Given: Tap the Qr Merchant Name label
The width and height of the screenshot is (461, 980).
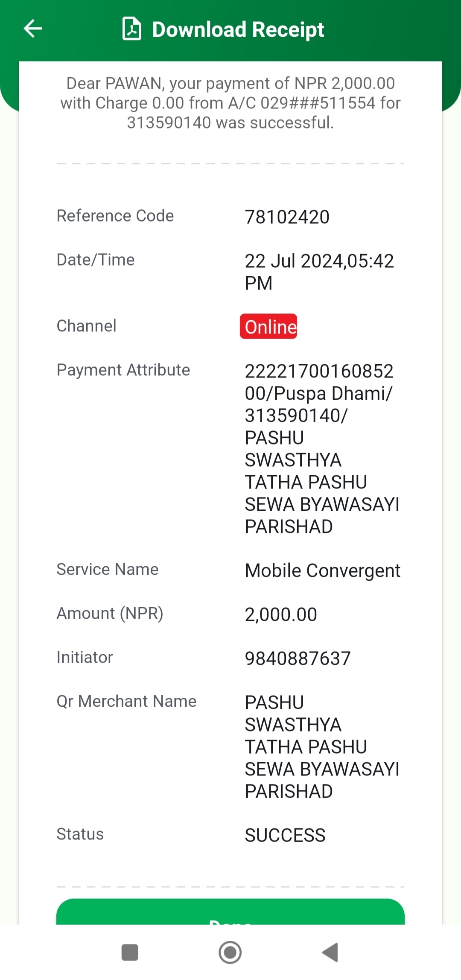Looking at the screenshot, I should [127, 701].
